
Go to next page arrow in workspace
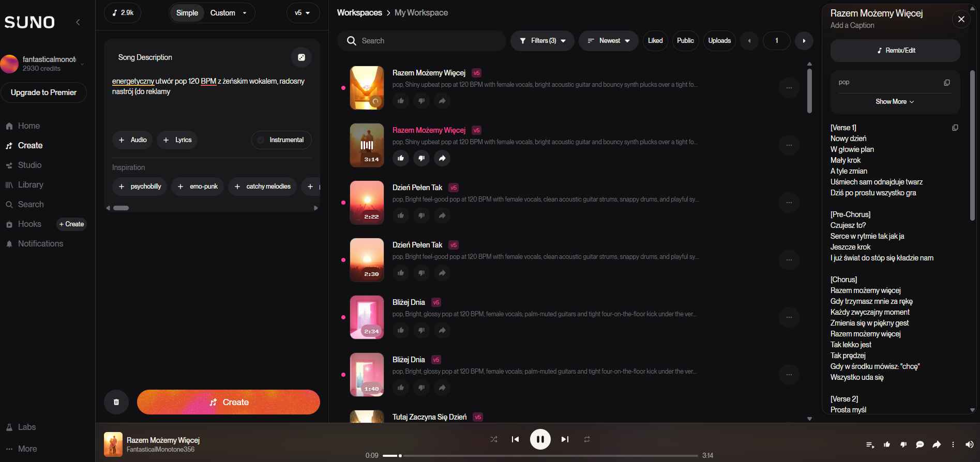804,41
